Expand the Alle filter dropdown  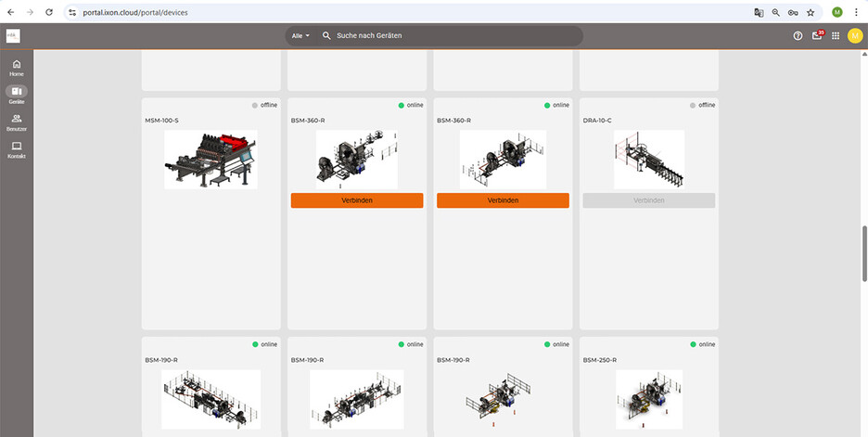tap(300, 35)
